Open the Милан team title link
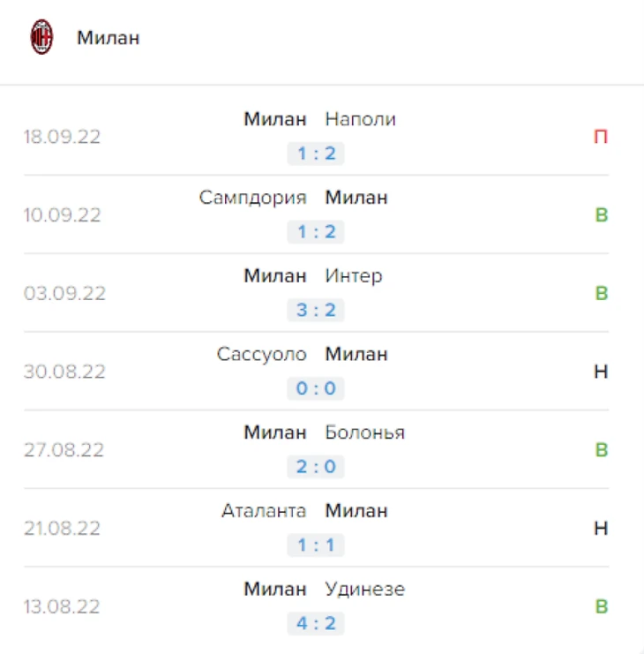Viewport: 644px width, 654px height. click(x=108, y=39)
